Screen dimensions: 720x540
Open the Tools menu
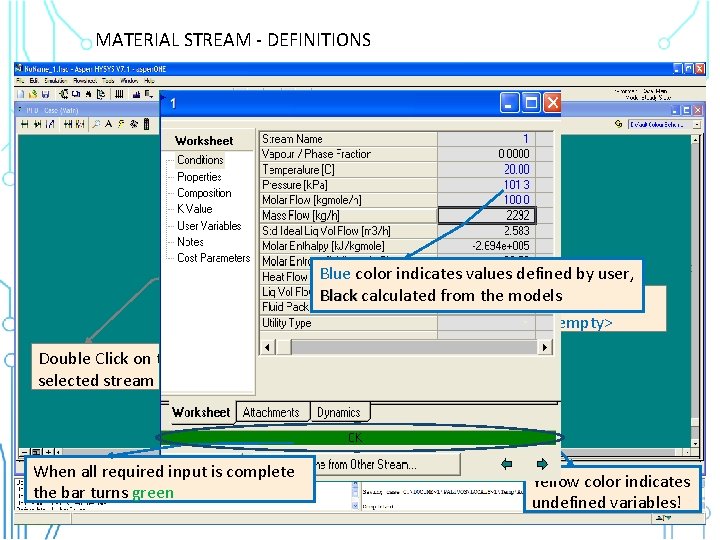(108, 81)
